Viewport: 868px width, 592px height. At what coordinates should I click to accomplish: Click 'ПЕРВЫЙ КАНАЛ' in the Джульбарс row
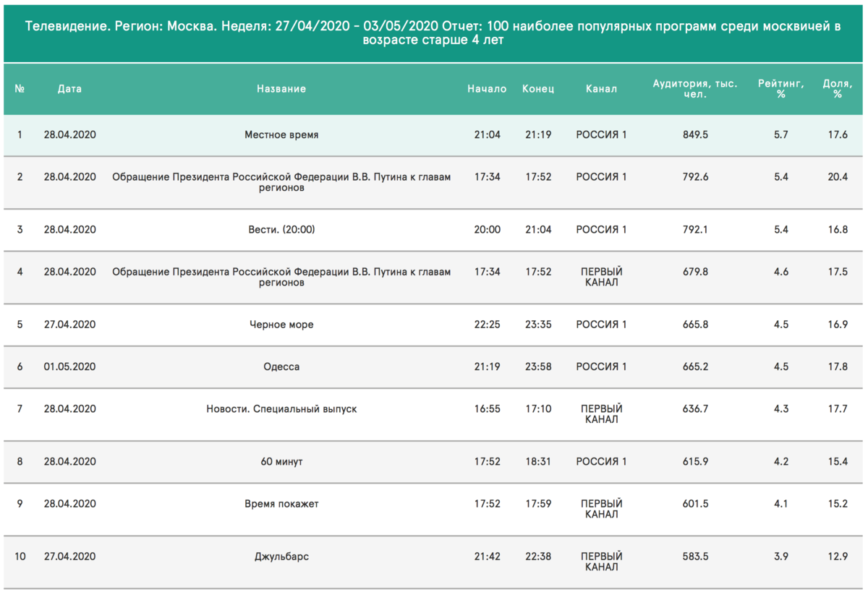(x=601, y=562)
